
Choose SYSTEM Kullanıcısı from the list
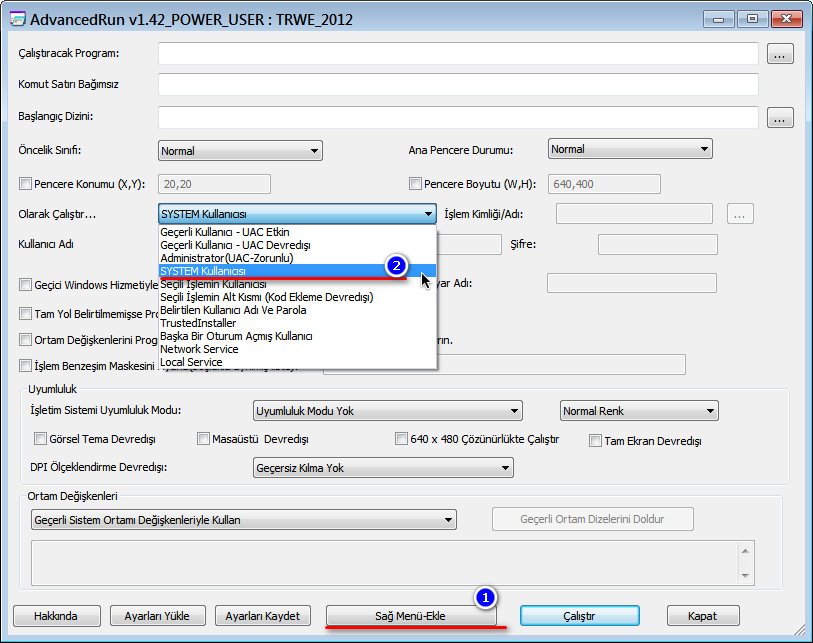[297, 271]
